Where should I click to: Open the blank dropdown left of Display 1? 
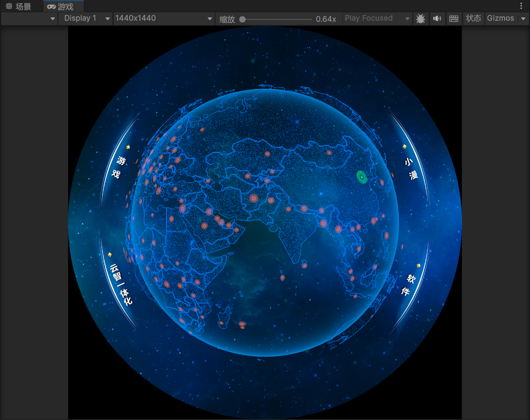pos(29,19)
